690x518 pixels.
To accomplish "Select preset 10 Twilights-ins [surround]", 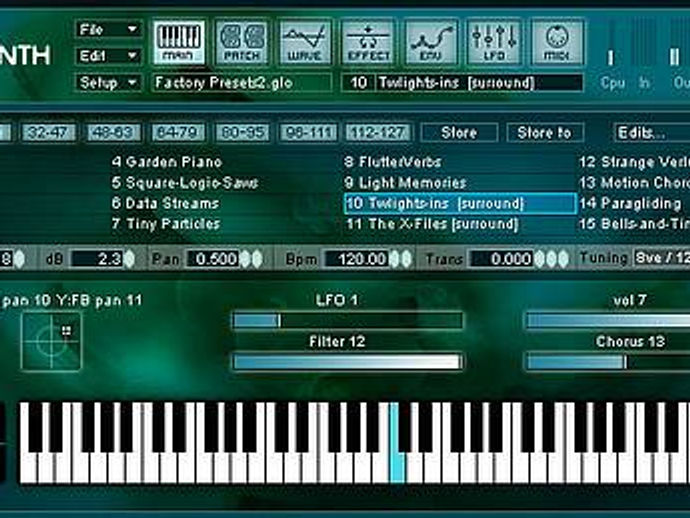I will tap(460, 203).
